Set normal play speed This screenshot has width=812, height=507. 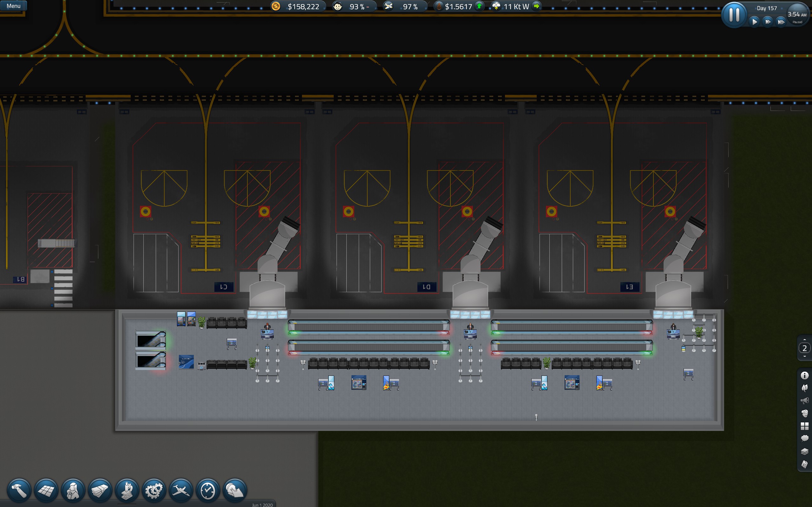coord(755,22)
